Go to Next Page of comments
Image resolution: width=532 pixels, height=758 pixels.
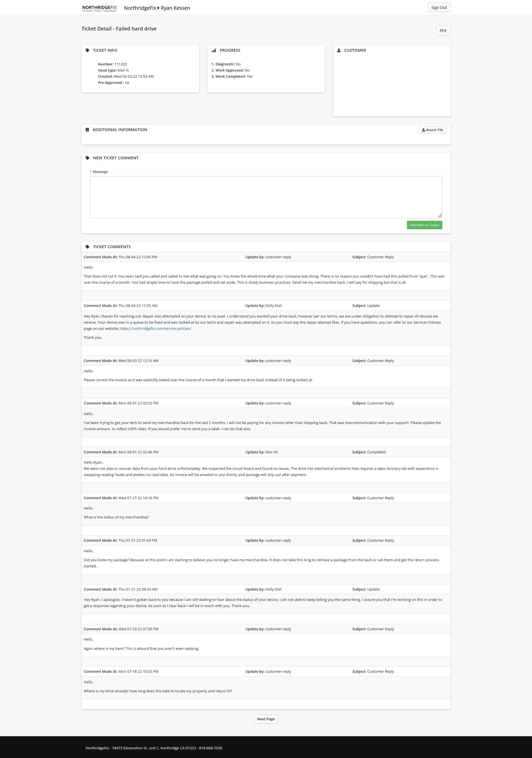pyautogui.click(x=266, y=719)
